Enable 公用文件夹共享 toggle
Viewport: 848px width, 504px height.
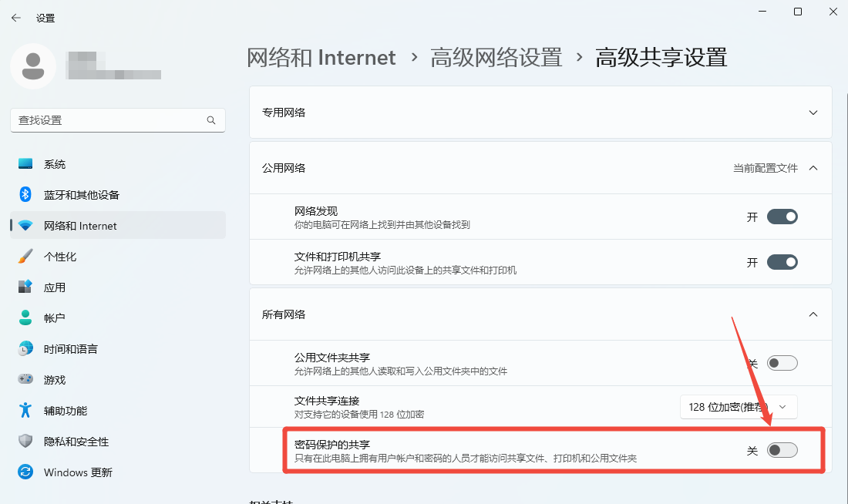pyautogui.click(x=782, y=363)
